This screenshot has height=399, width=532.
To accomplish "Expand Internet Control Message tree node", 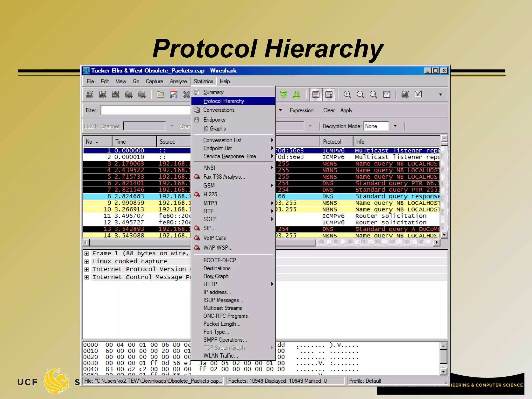I will tap(87, 277).
